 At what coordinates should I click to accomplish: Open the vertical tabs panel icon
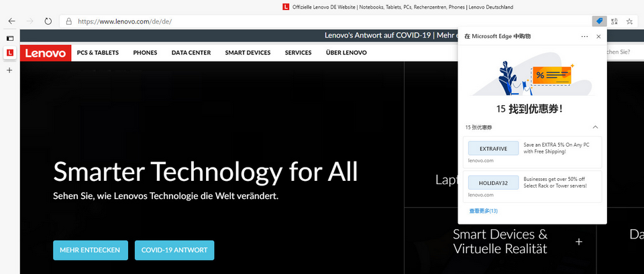click(x=10, y=38)
